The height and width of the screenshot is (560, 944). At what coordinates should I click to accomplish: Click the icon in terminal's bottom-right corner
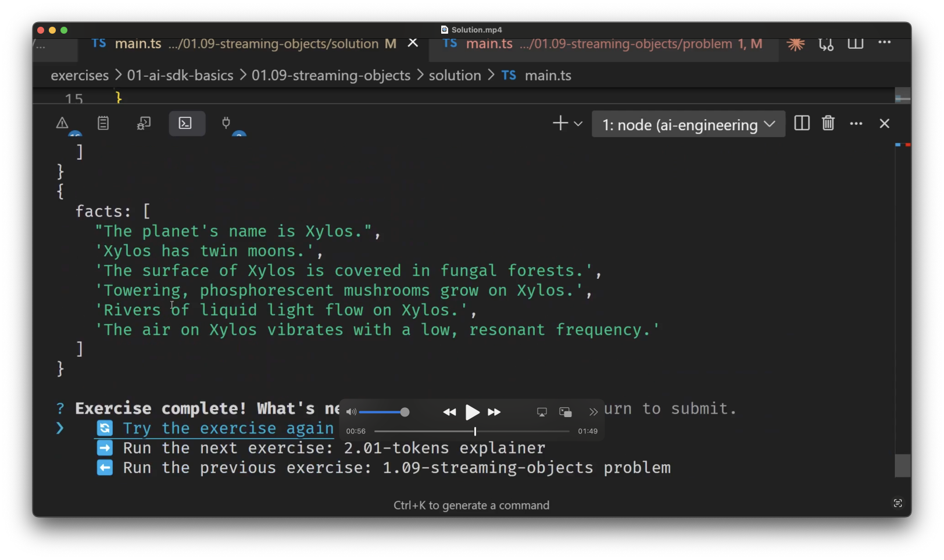coord(898,503)
